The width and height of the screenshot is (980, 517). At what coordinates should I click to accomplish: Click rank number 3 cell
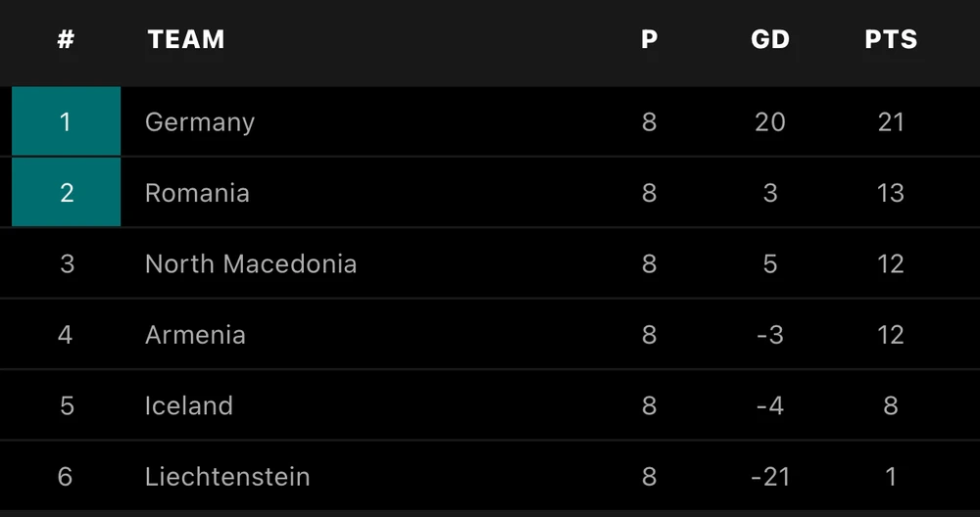coord(66,263)
